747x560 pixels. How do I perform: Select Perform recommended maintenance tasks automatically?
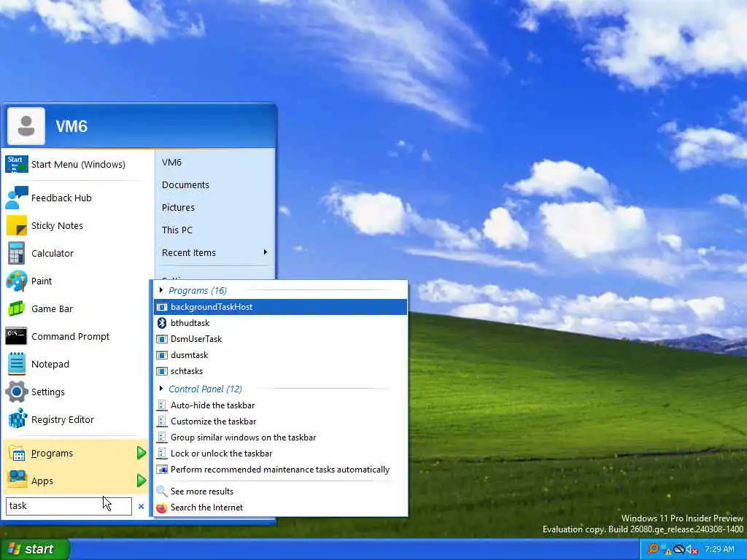(281, 470)
